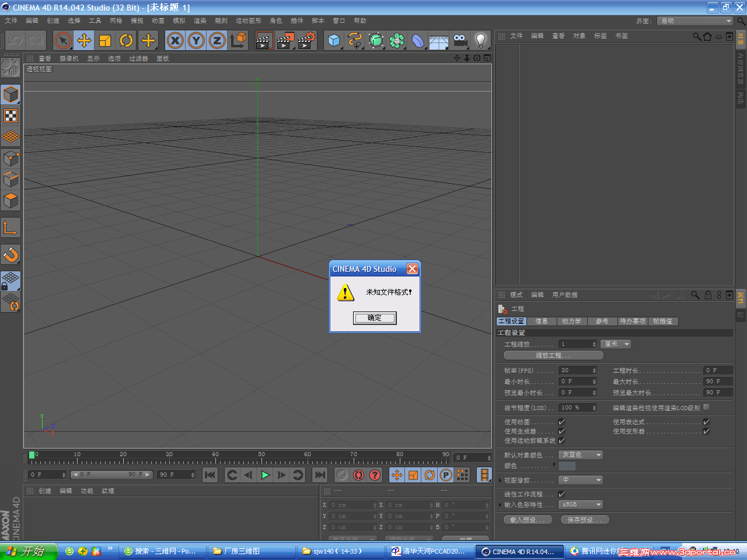Open the 运动图形 menu

[x=249, y=20]
